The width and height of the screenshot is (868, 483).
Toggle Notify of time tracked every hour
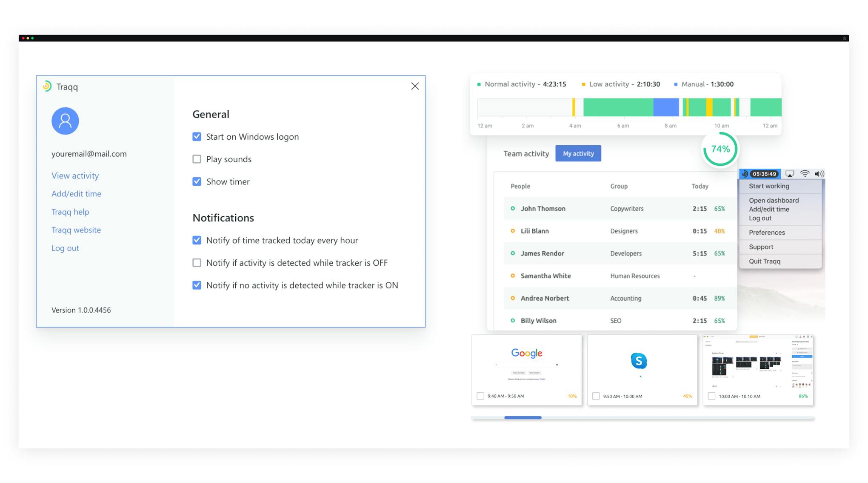[x=197, y=240]
